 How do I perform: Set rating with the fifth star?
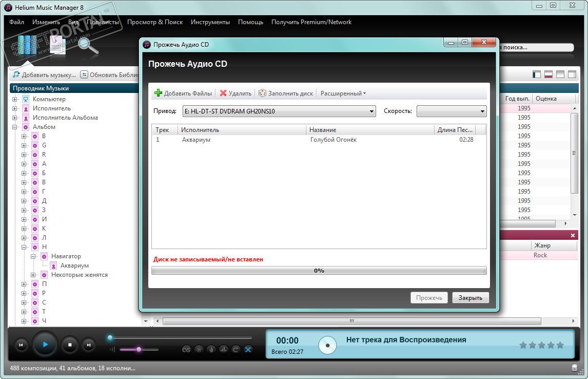(560, 345)
